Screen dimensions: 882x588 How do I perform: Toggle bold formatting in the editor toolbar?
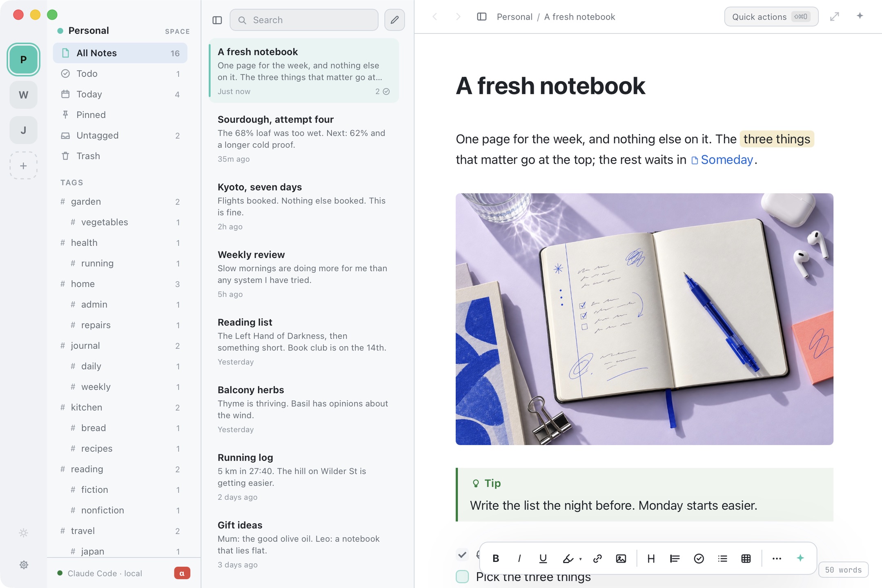point(496,558)
